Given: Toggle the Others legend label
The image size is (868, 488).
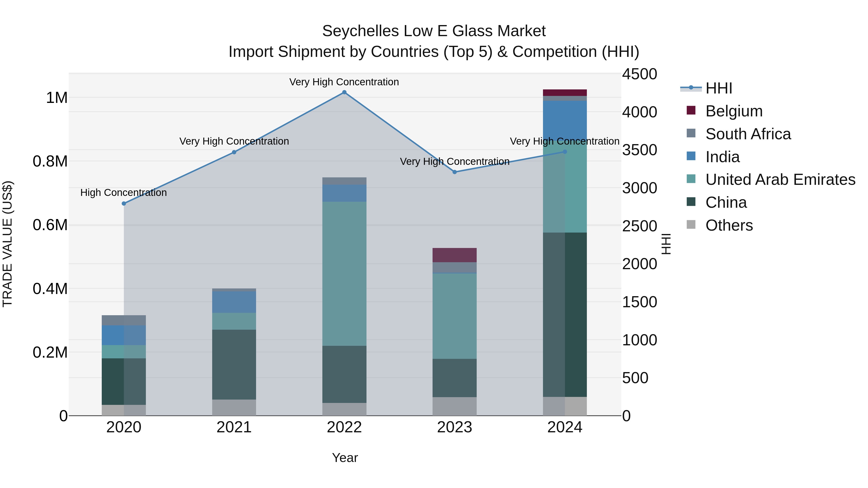Looking at the screenshot, I should [729, 225].
